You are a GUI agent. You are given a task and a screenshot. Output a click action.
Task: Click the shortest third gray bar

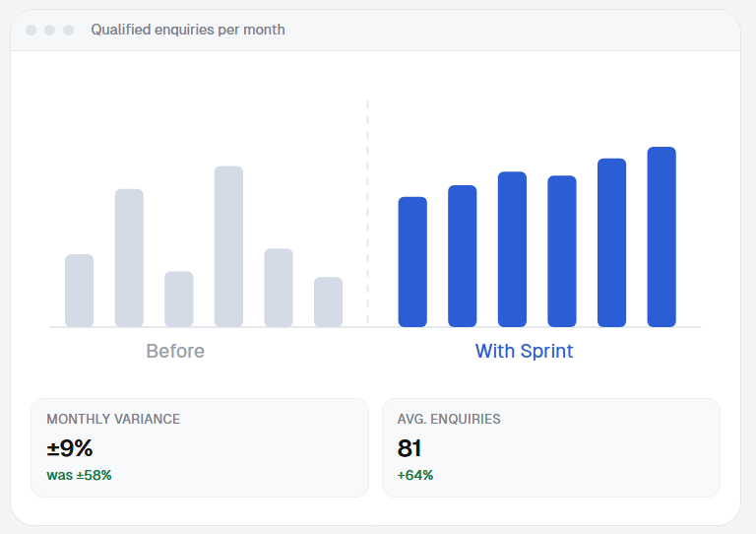179,300
